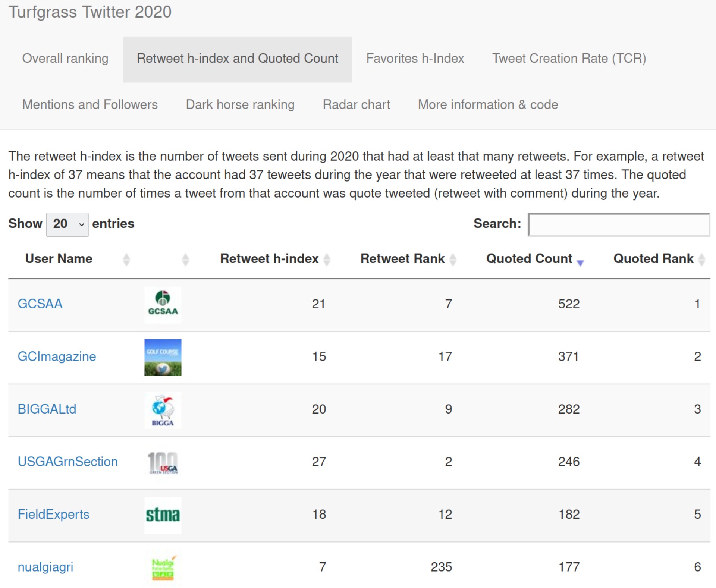Open the Favorites h-Index tab
The height and width of the screenshot is (588, 716).
415,59
